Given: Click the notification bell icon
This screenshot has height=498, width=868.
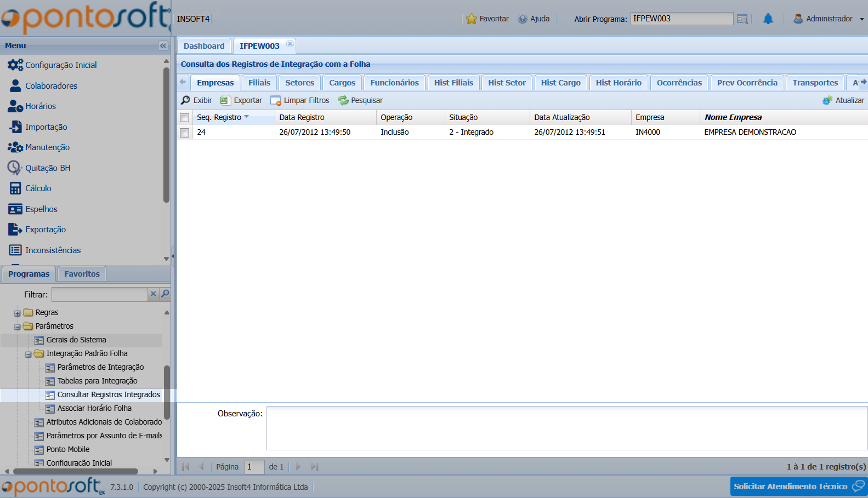Looking at the screenshot, I should tap(768, 19).
